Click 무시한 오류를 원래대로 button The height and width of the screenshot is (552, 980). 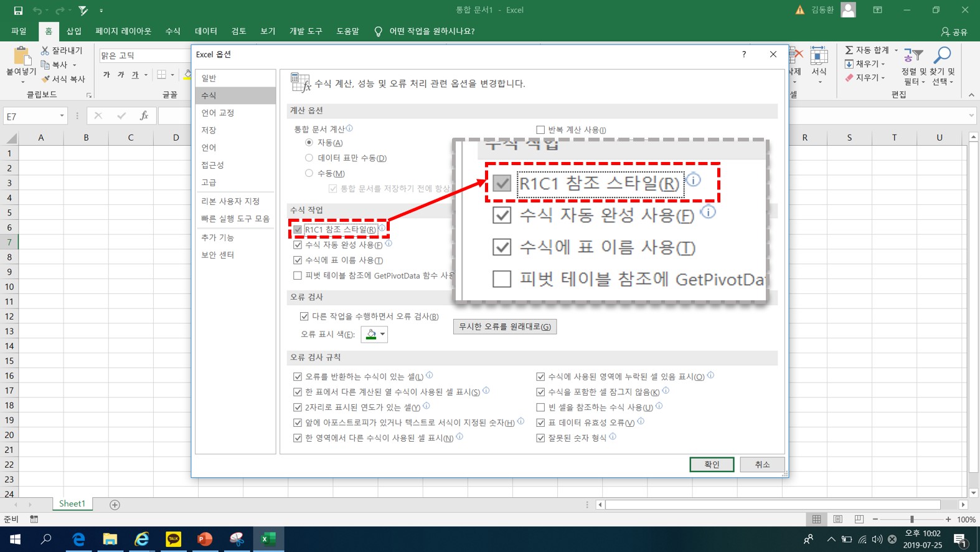click(x=505, y=326)
